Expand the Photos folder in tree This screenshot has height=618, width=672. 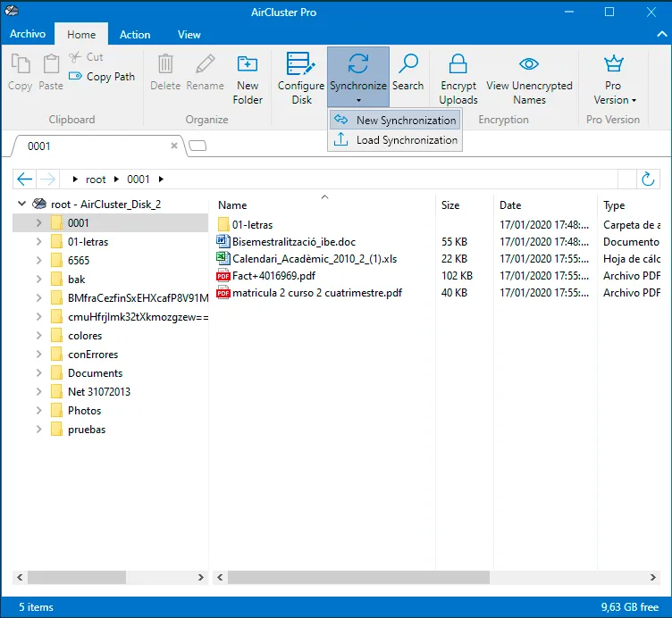point(39,410)
